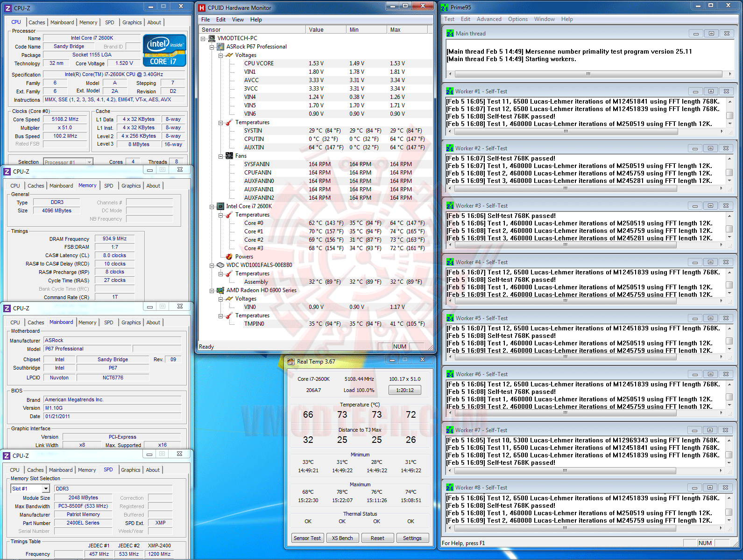Collapse the VMODTECH-PC root node

click(203, 39)
